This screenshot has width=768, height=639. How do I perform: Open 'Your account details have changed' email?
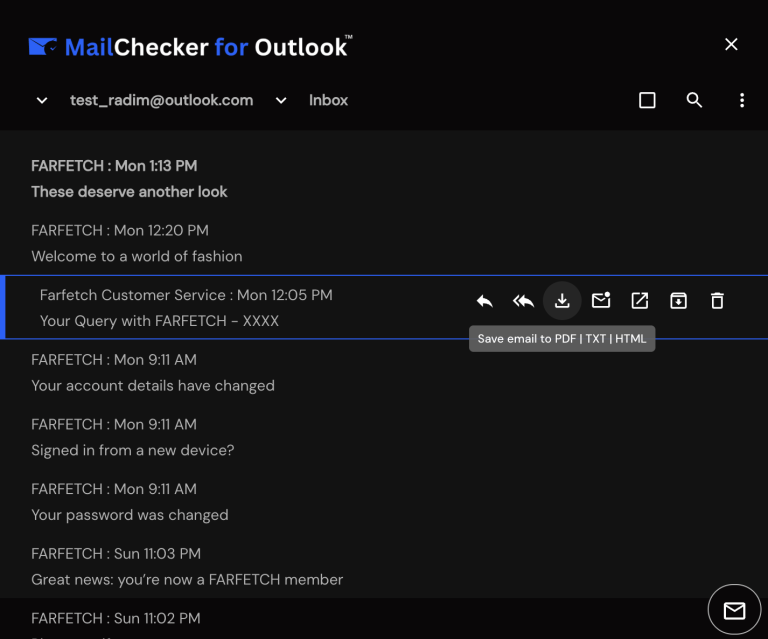tap(384, 373)
